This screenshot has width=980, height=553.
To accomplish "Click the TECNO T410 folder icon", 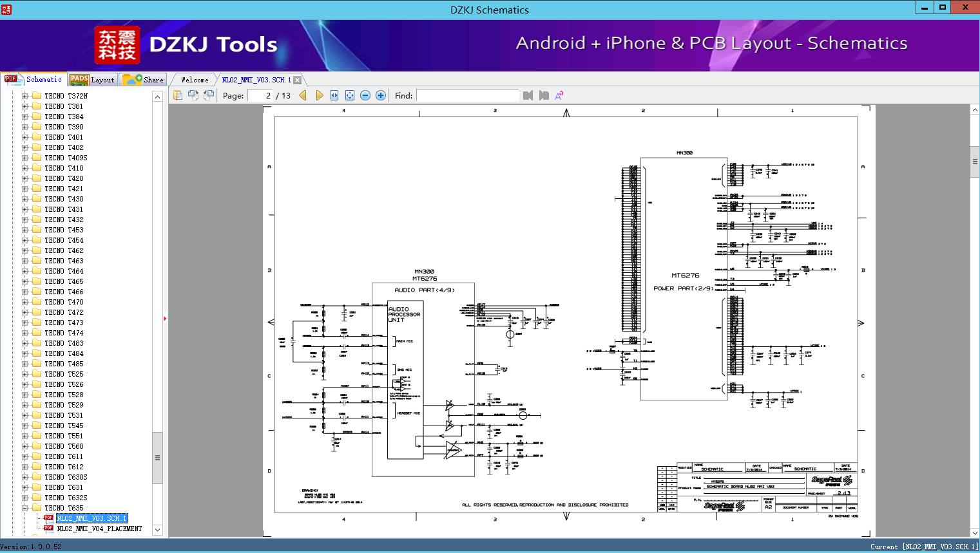I will [37, 168].
